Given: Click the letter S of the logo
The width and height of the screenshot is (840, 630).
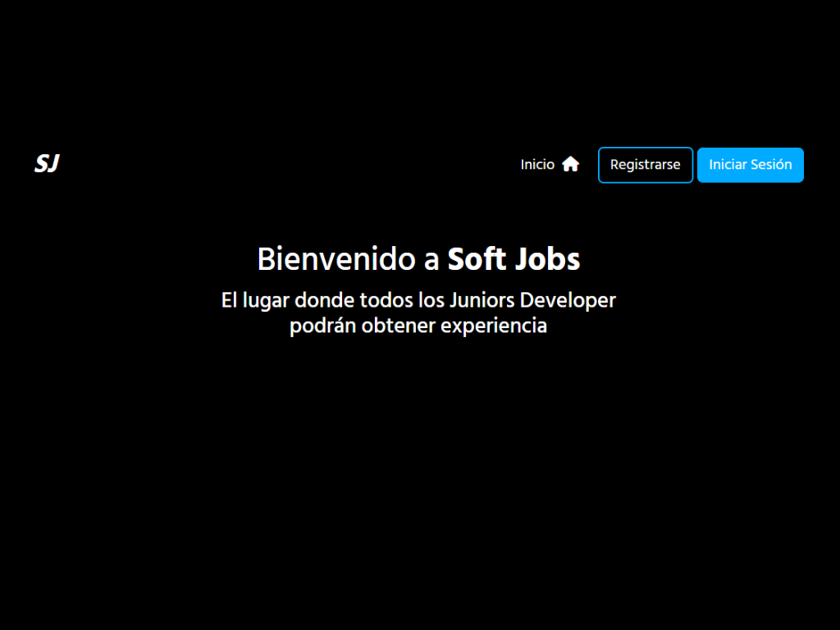Looking at the screenshot, I should tap(41, 164).
